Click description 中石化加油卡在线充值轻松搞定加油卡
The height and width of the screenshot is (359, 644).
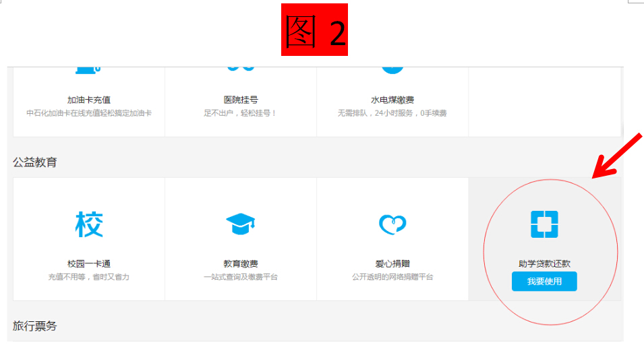click(89, 113)
